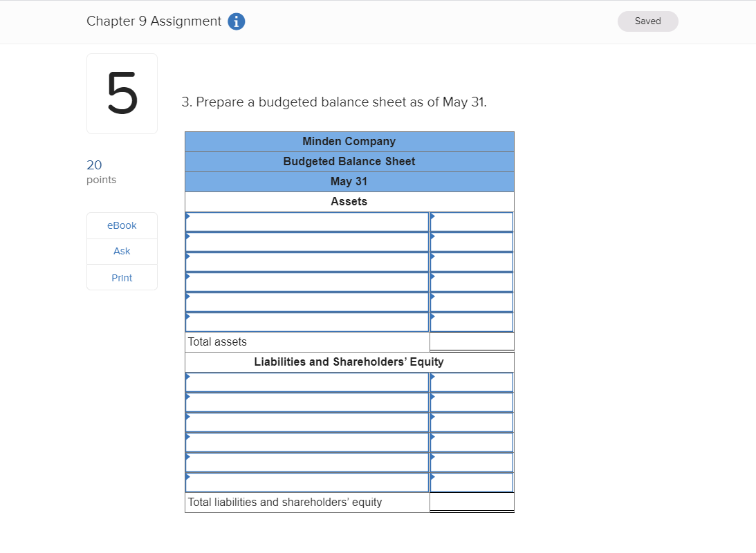Select the Total assets amount field
The width and height of the screenshot is (756, 553).
pos(471,341)
